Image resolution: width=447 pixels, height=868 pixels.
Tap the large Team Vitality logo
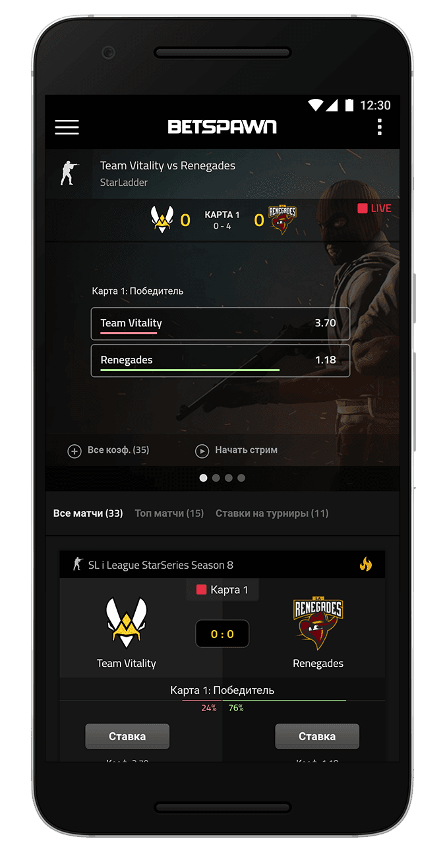tap(127, 623)
